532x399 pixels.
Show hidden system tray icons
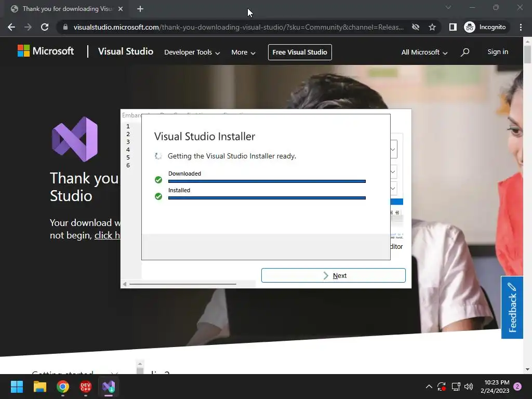(429, 387)
